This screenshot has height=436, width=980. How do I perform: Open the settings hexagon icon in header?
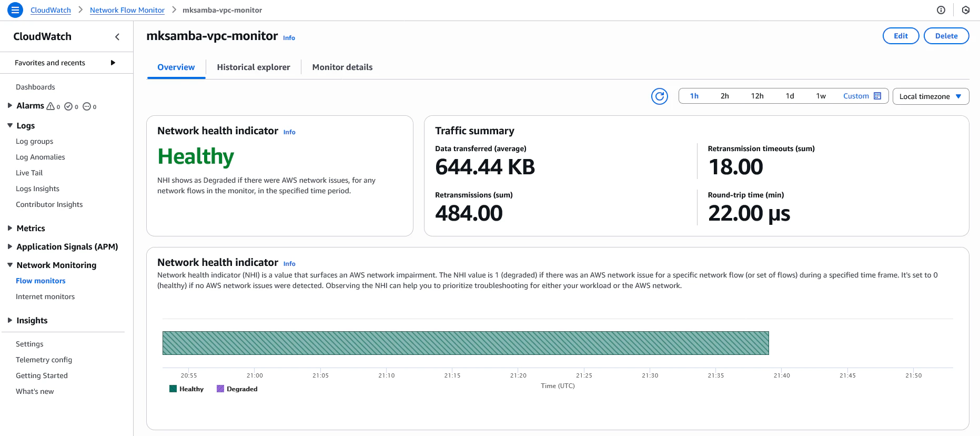(x=966, y=10)
